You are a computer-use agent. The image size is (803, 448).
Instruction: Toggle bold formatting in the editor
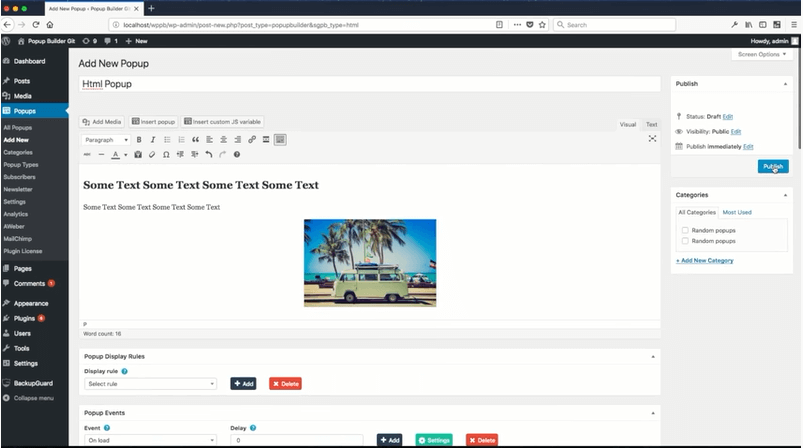pos(139,140)
